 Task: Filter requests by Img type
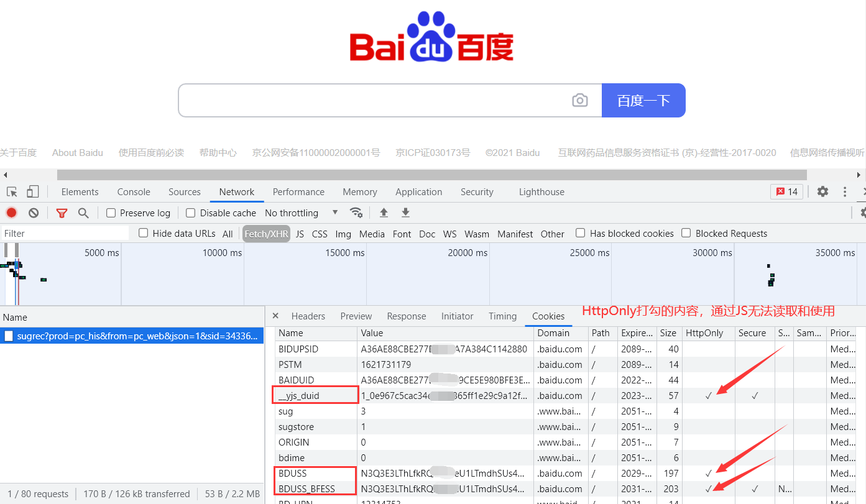(x=343, y=234)
